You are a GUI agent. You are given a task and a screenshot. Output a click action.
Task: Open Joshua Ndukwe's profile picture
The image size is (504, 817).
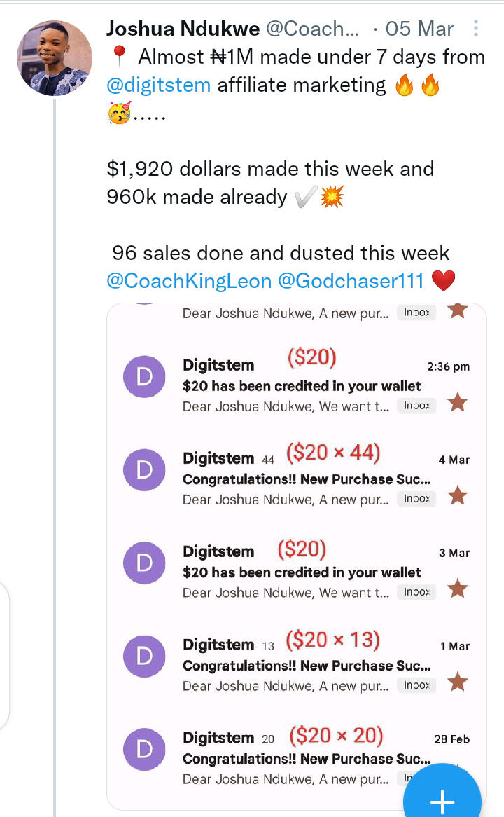coord(55,57)
